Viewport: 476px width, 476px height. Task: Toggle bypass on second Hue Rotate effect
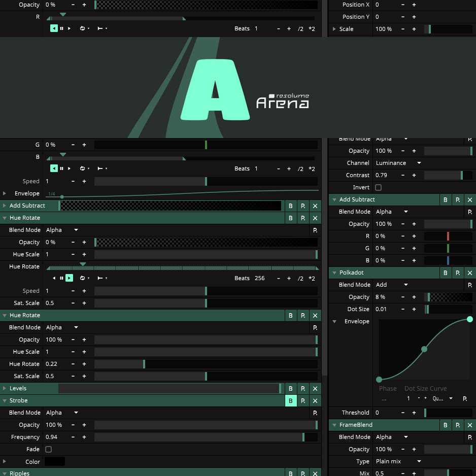(x=291, y=316)
